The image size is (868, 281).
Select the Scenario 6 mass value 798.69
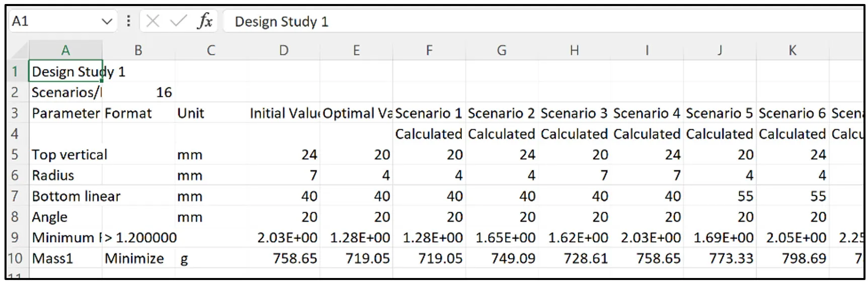793,258
